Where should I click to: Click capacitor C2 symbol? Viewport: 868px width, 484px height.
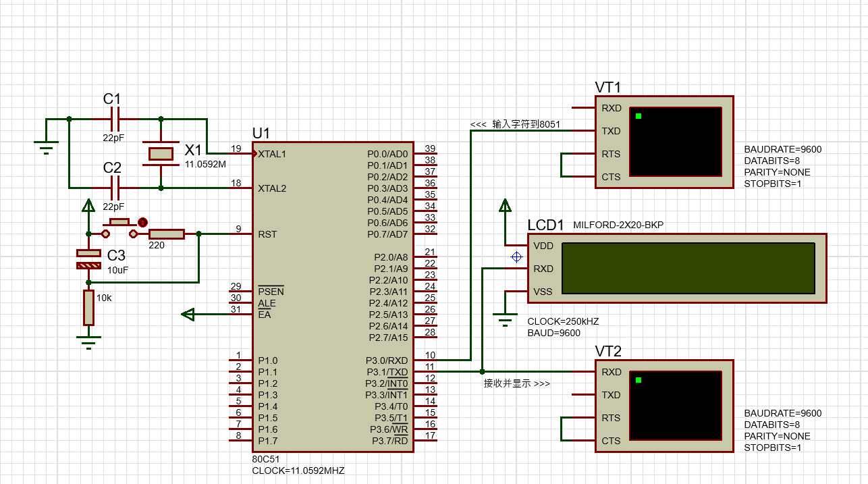tap(115, 187)
